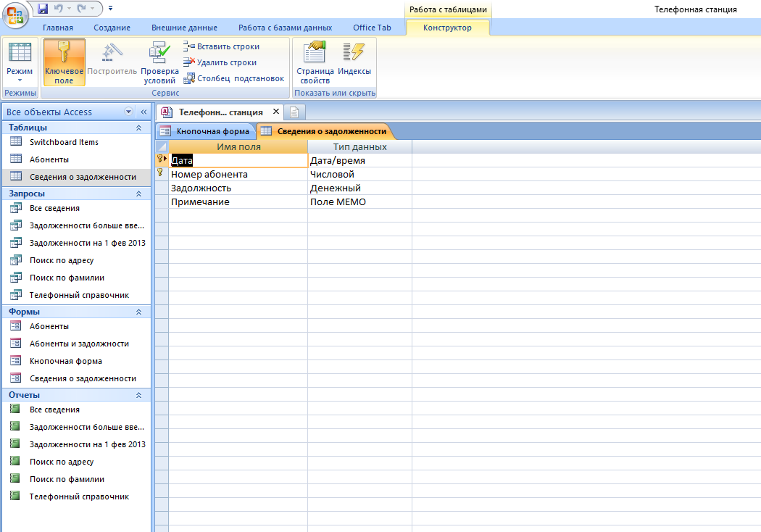Save using the quick access floppy icon
The width and height of the screenshot is (761, 532).
(43, 8)
